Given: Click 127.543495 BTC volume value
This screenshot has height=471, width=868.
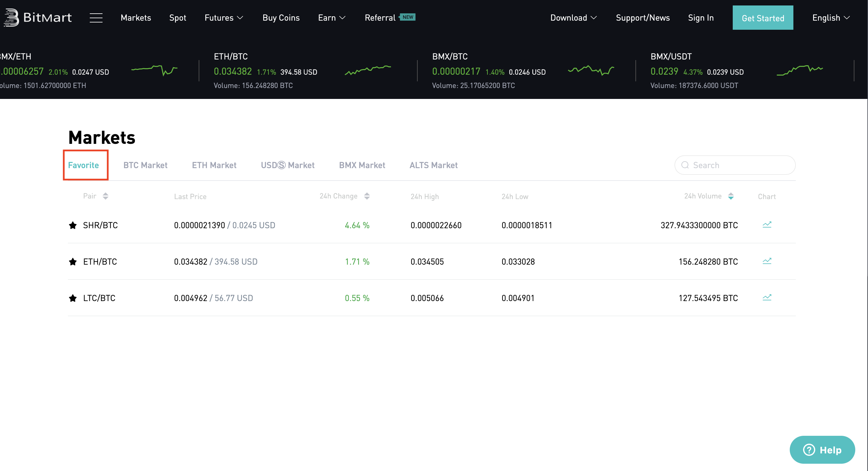Looking at the screenshot, I should (x=708, y=298).
